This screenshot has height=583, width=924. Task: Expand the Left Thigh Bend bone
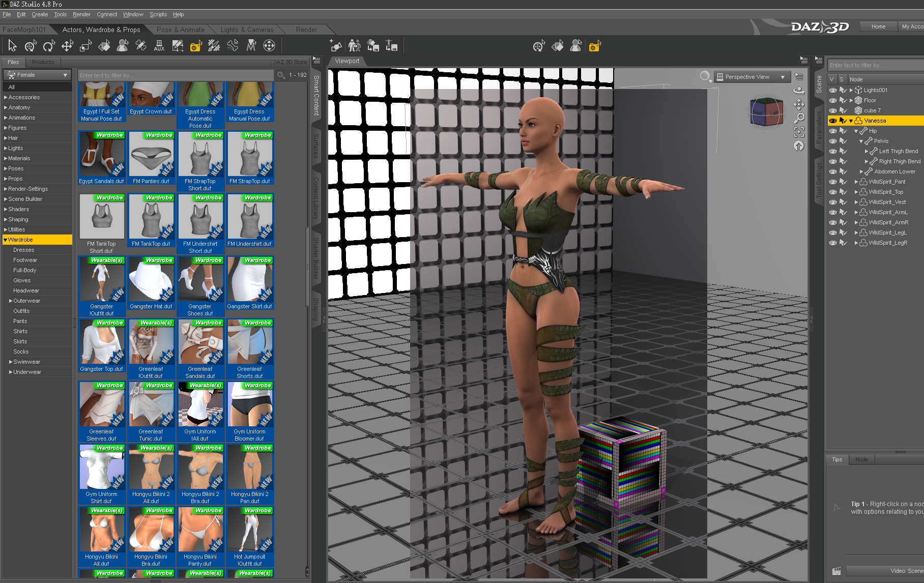click(866, 151)
